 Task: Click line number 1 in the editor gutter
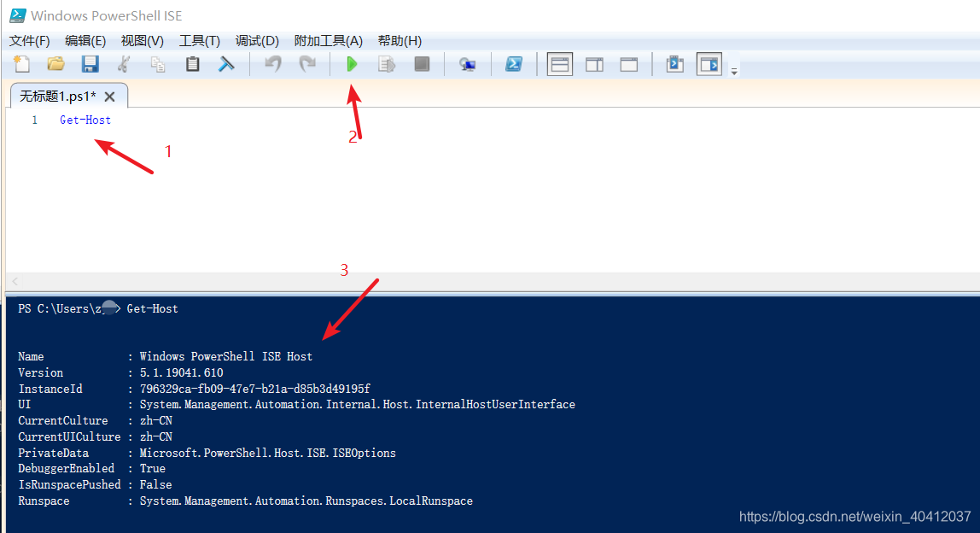click(34, 120)
